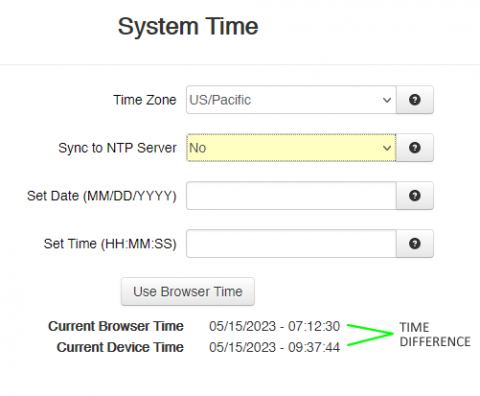Open help for Sync to NTP Server
The image size is (480, 396).
pos(415,148)
